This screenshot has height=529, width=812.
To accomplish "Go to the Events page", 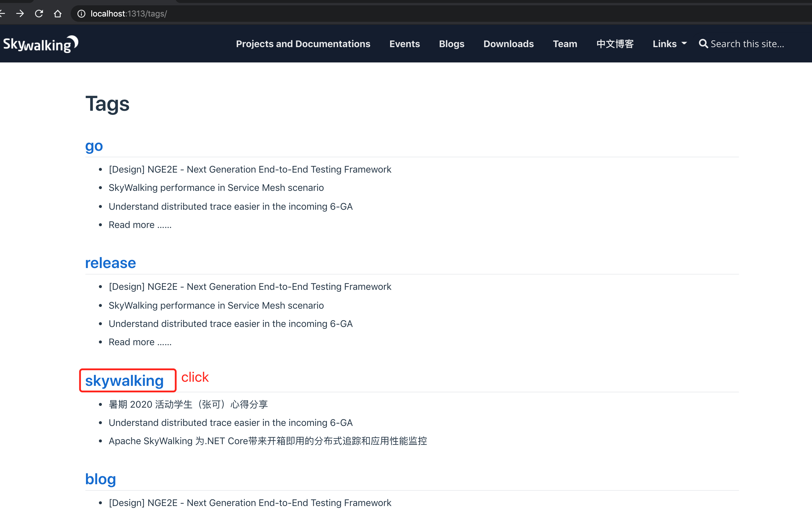I will tap(404, 44).
